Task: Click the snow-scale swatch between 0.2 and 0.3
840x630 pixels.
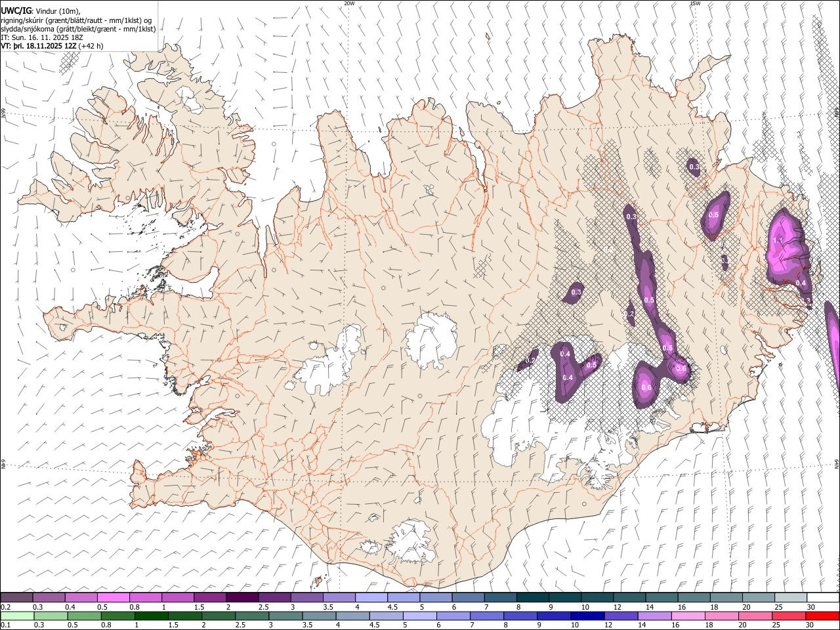Action: pyautogui.click(x=16, y=597)
